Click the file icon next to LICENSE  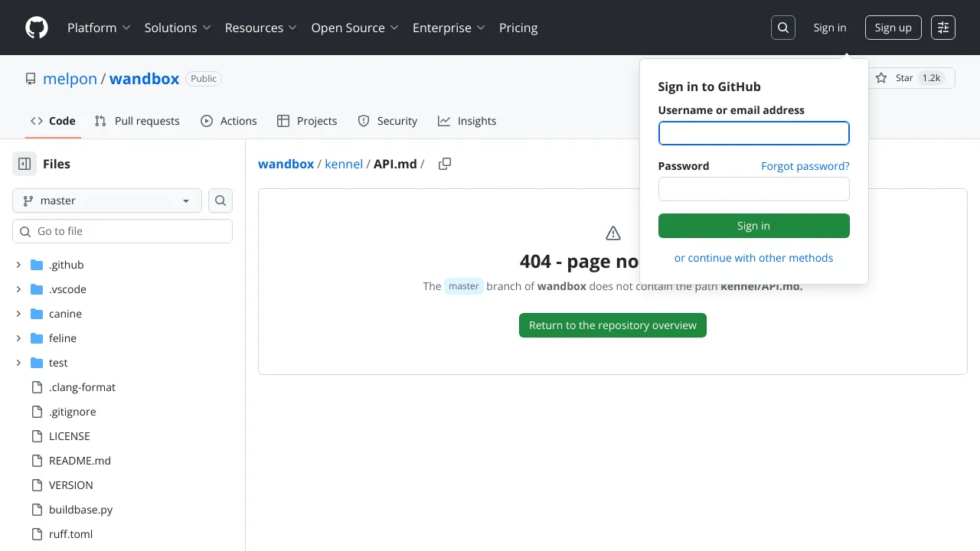37,436
